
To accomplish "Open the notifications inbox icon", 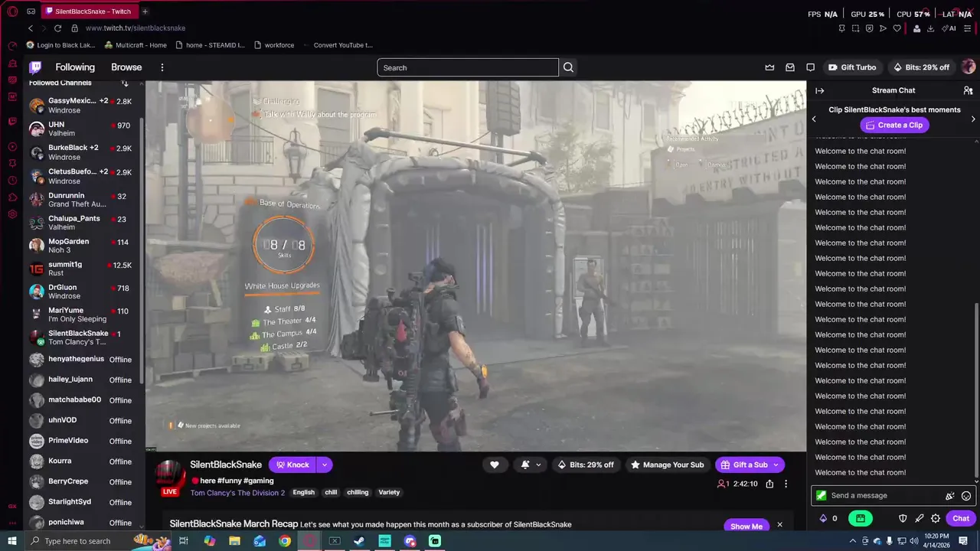I will 790,67.
